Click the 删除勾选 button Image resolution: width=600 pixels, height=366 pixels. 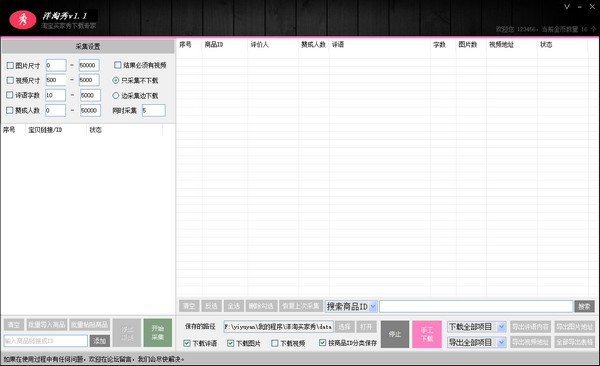click(x=261, y=306)
